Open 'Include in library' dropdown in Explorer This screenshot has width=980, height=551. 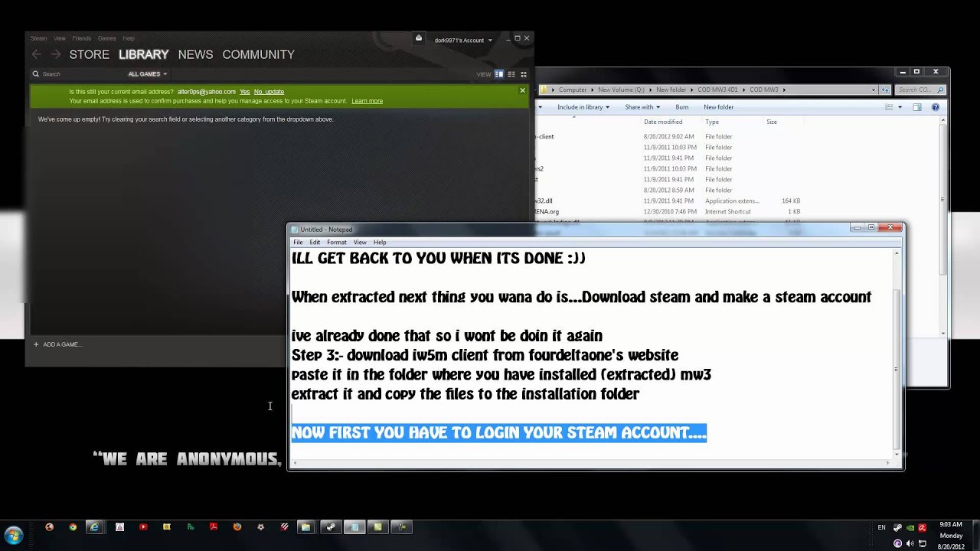(583, 107)
